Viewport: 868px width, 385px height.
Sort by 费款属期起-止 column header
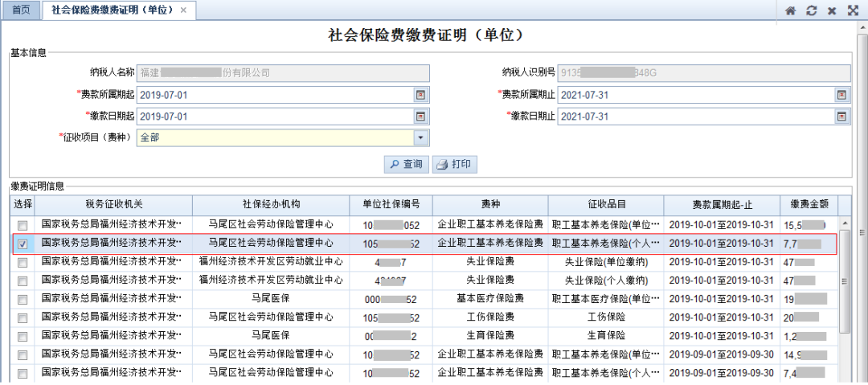tap(722, 204)
